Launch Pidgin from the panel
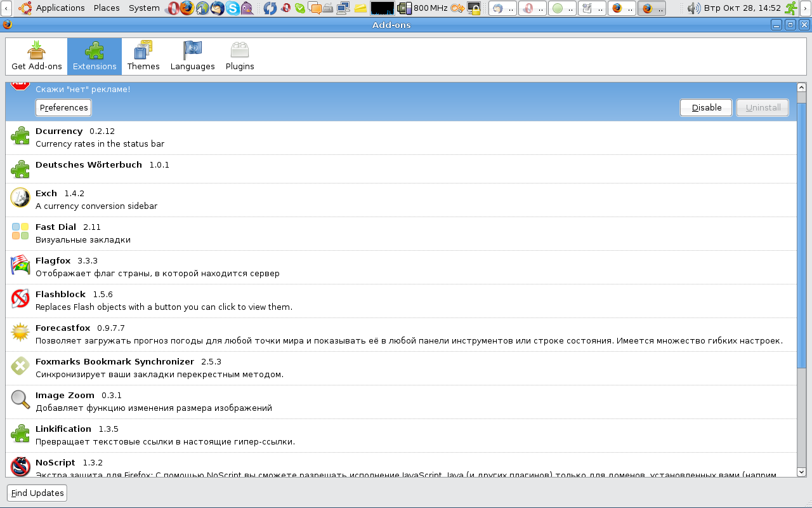 tap(247, 8)
